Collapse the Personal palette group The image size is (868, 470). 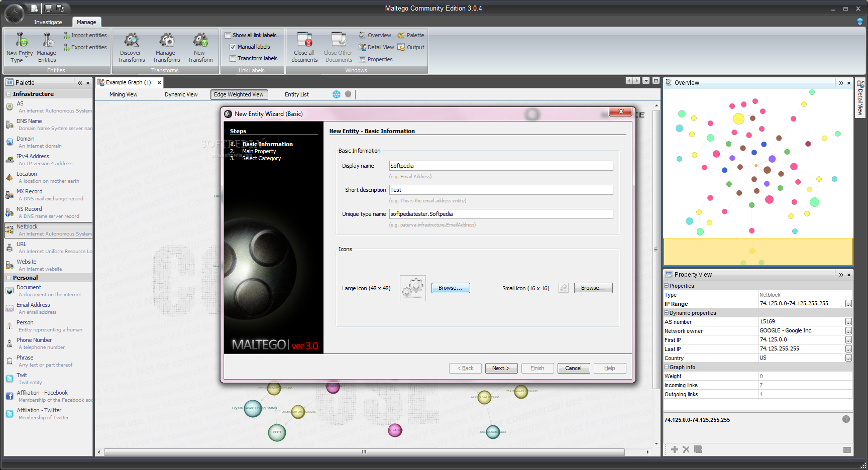(9, 278)
